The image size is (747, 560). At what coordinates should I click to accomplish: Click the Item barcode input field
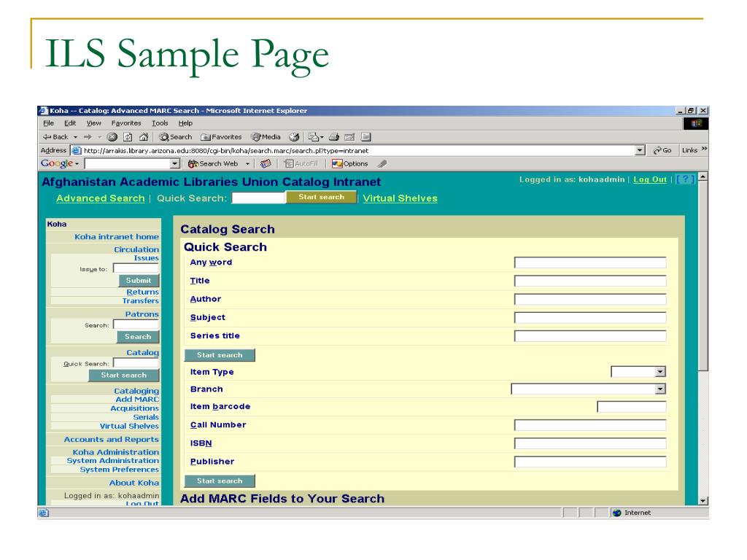coord(631,407)
